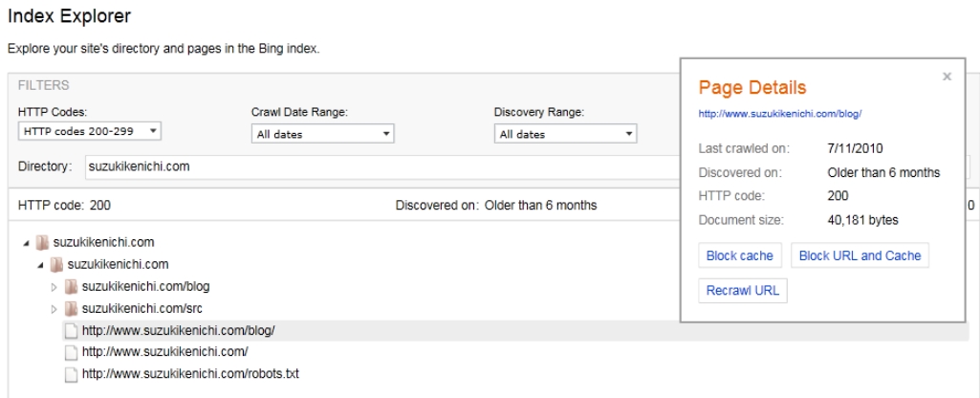
Task: Click the root suzukikenichi.com folder icon
Action: (42, 243)
